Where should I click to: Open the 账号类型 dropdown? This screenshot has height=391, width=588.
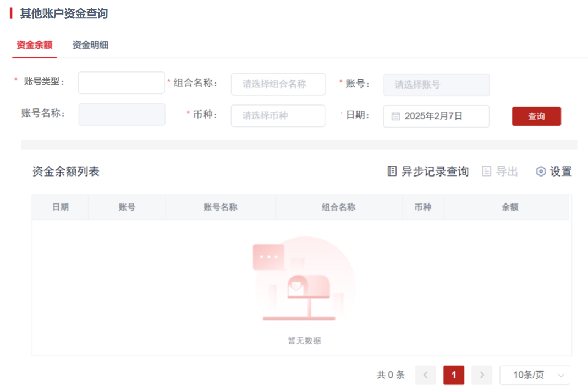121,83
